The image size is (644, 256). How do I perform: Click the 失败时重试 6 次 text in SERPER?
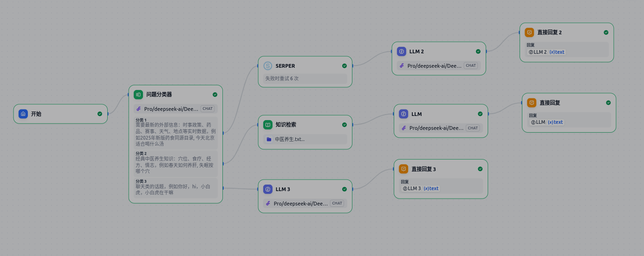282,78
